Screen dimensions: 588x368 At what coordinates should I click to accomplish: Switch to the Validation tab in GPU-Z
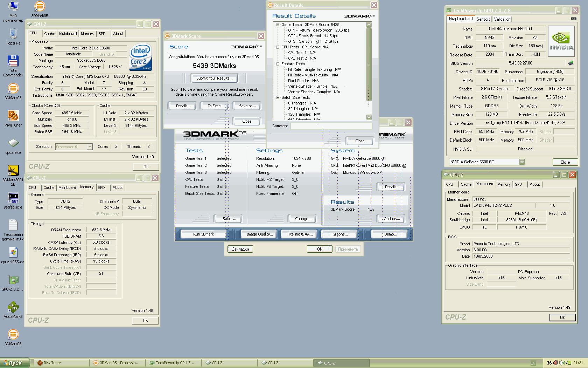pos(502,19)
